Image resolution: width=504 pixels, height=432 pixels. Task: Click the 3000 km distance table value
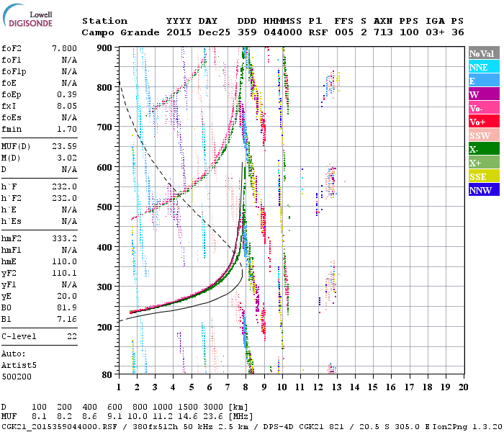(213, 408)
